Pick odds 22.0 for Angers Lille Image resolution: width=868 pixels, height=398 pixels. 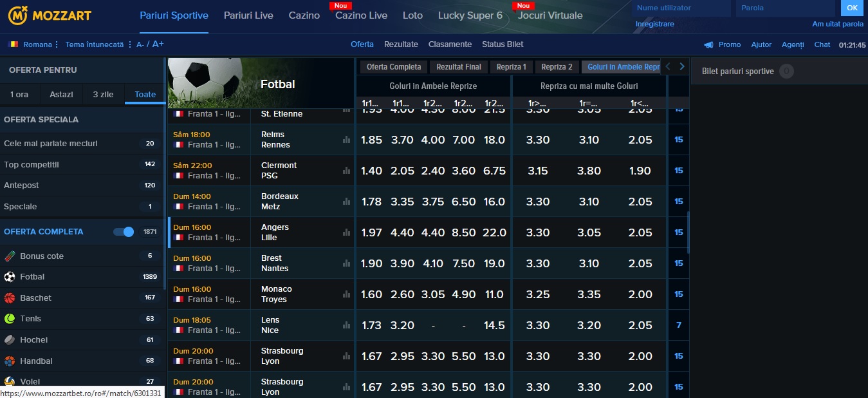(x=494, y=232)
